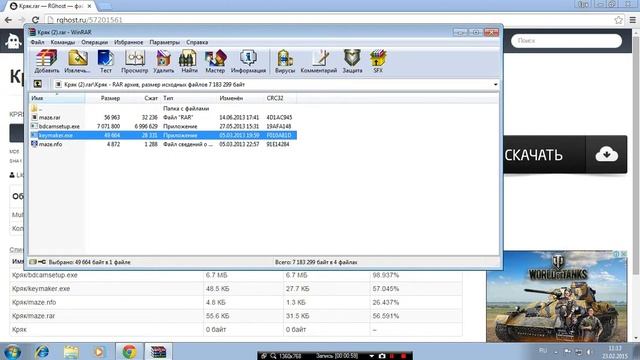Open the media player taskbar icon
This screenshot has height=360, width=640.
pos(99,351)
